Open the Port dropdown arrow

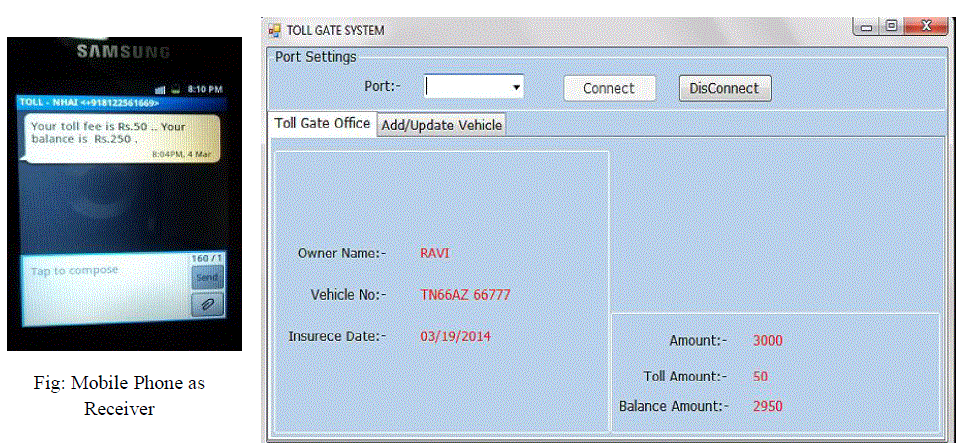tap(516, 87)
